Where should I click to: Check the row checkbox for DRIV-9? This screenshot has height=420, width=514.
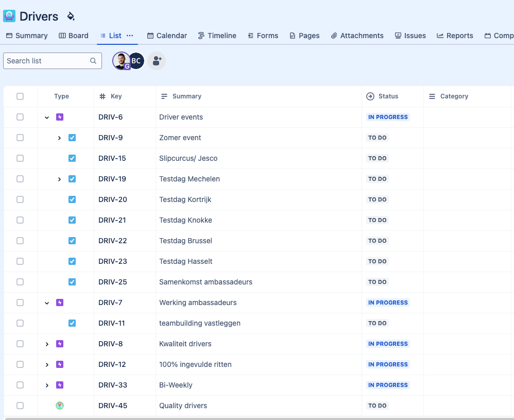(x=20, y=138)
